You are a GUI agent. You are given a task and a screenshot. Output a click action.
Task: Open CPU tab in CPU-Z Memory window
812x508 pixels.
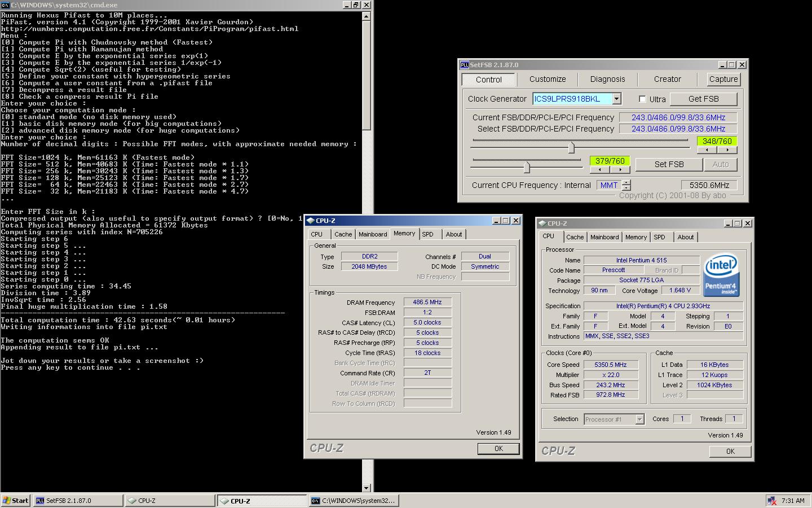point(317,234)
